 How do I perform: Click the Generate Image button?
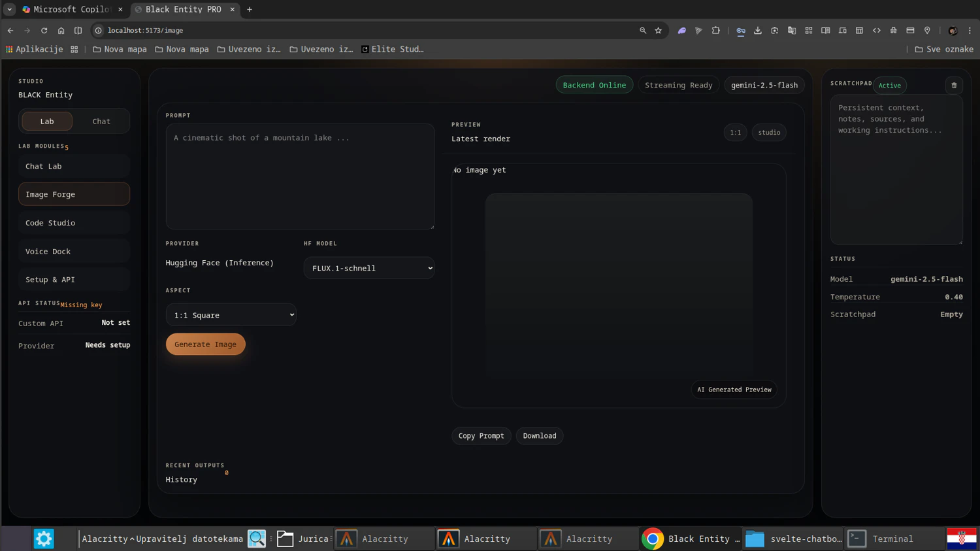point(206,344)
